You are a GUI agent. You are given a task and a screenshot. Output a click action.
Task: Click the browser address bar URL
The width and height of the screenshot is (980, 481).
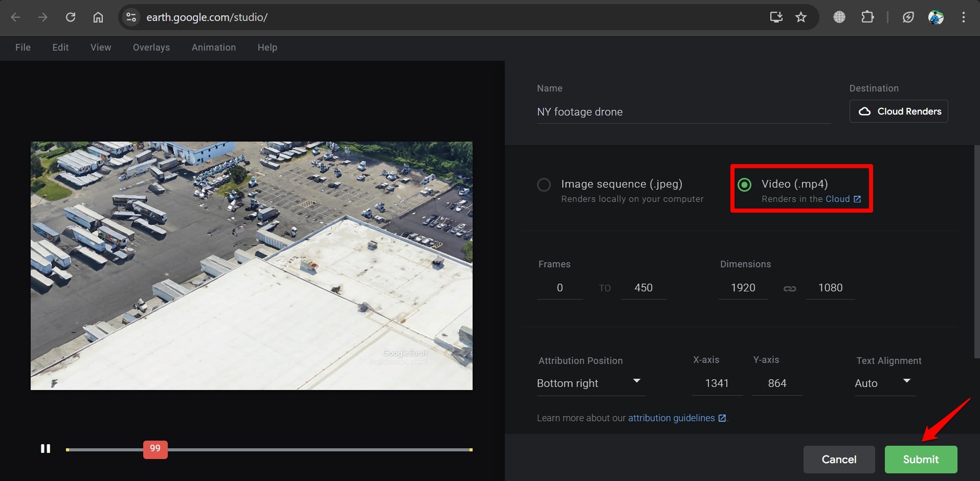point(207,17)
